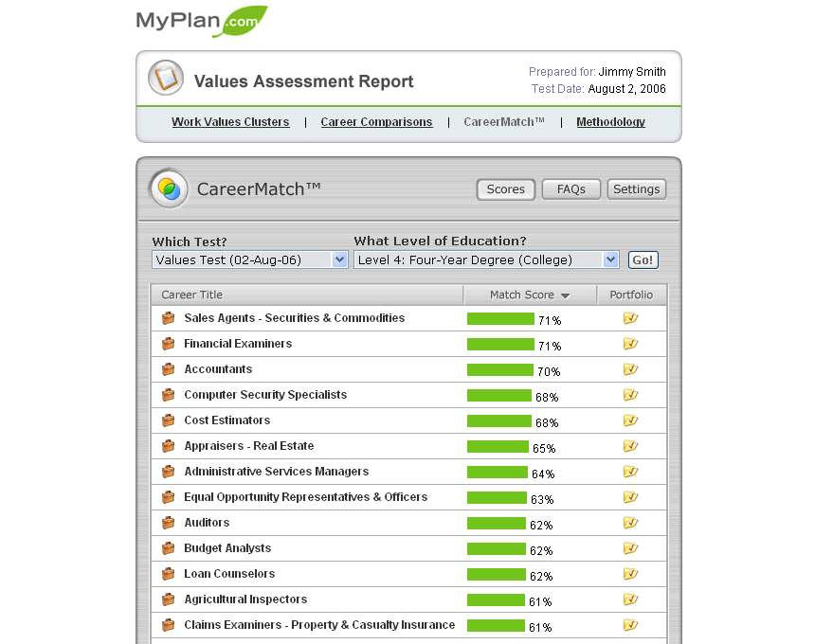The width and height of the screenshot is (815, 644).
Task: Click the Accountants 70% match bar
Action: [500, 369]
